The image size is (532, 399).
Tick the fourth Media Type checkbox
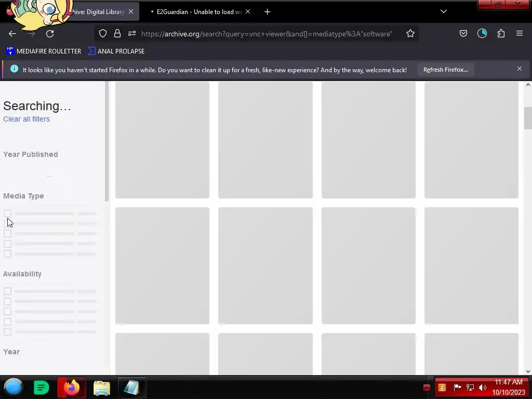click(x=7, y=244)
